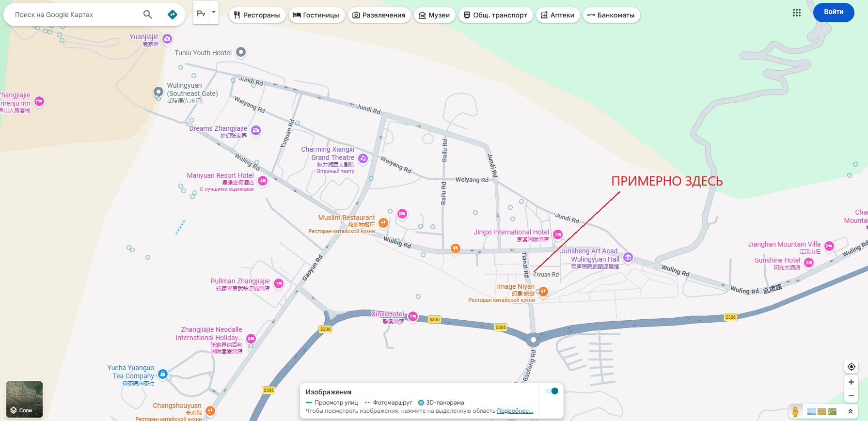Open the Zhangjiajie Neodalle International Holiday pin
The height and width of the screenshot is (421, 868).
pyautogui.click(x=251, y=338)
